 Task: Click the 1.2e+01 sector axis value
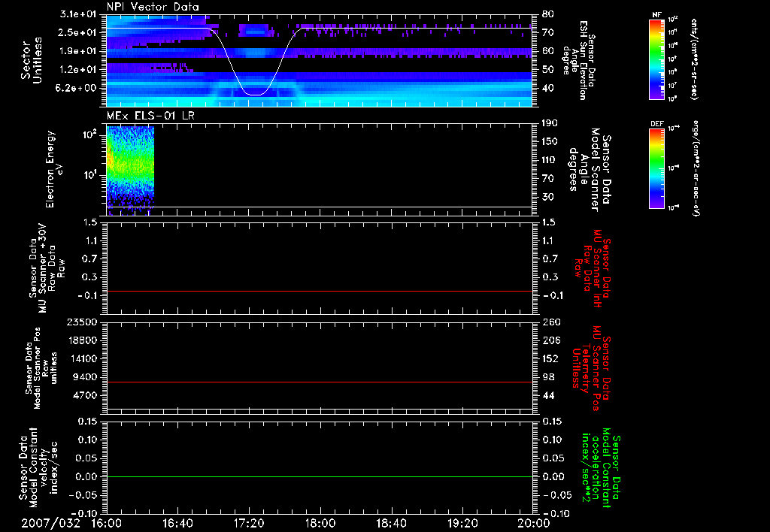pos(78,70)
